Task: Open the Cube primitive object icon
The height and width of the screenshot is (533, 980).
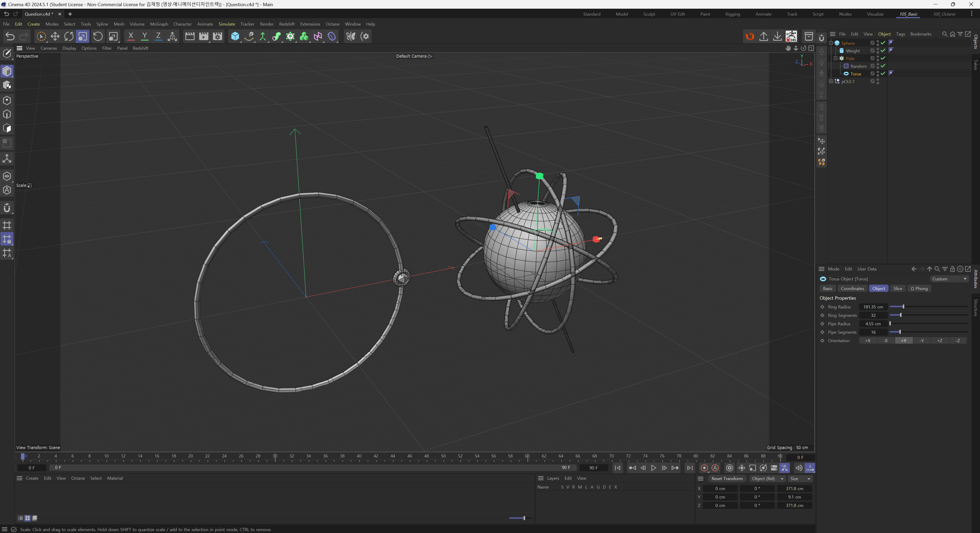Action: pyautogui.click(x=235, y=37)
